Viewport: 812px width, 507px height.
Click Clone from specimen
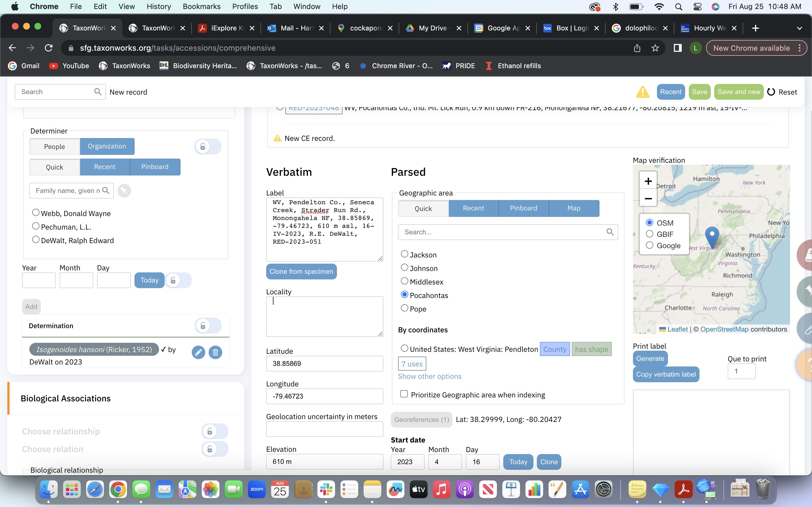click(x=301, y=272)
